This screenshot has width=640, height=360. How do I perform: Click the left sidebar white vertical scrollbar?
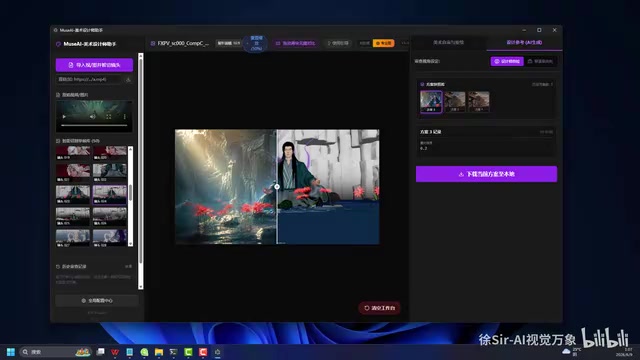[141, 171]
